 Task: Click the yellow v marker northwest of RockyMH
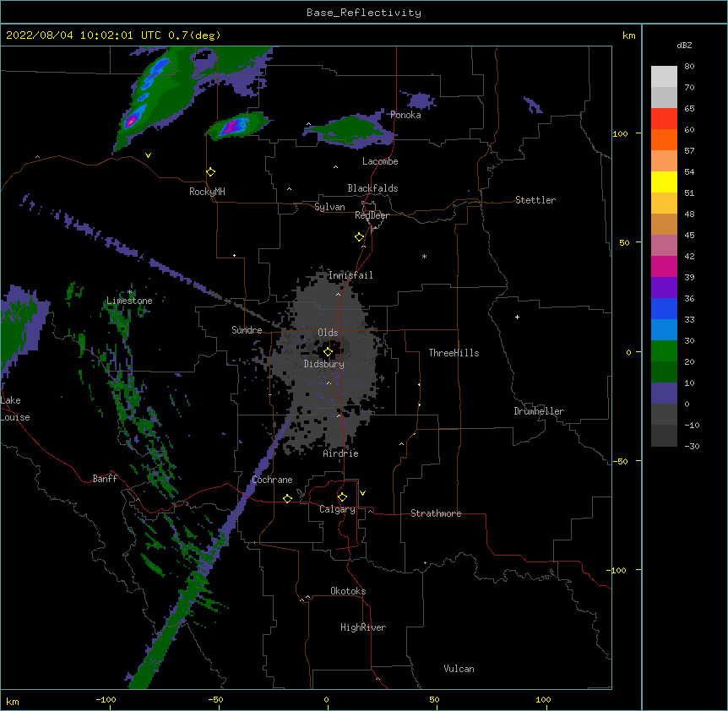coord(148,155)
